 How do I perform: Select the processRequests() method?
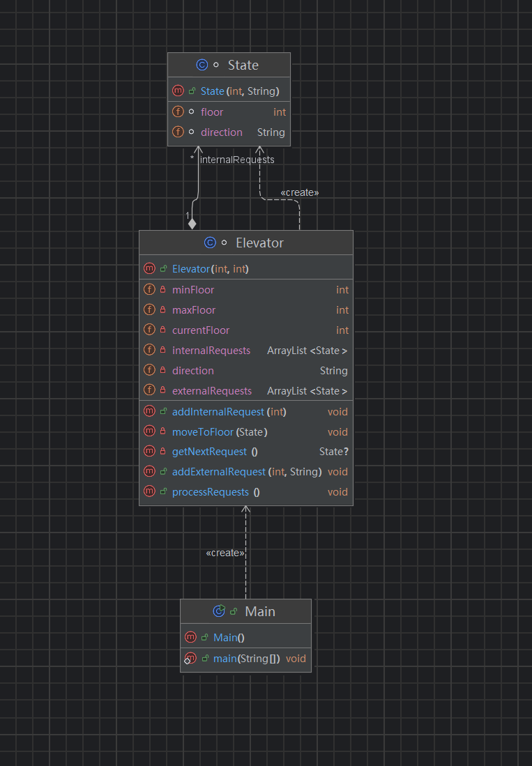point(245,492)
